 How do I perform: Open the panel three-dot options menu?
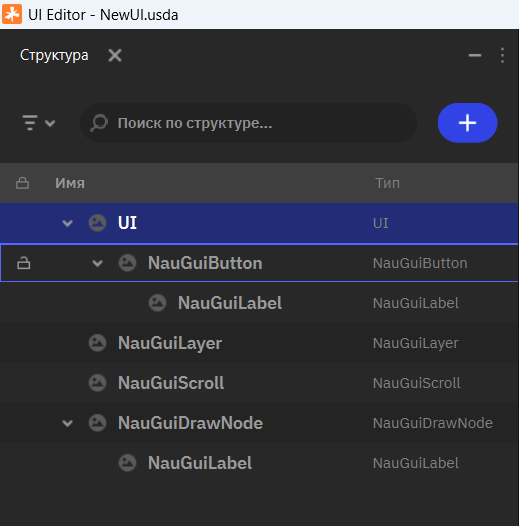click(502, 55)
